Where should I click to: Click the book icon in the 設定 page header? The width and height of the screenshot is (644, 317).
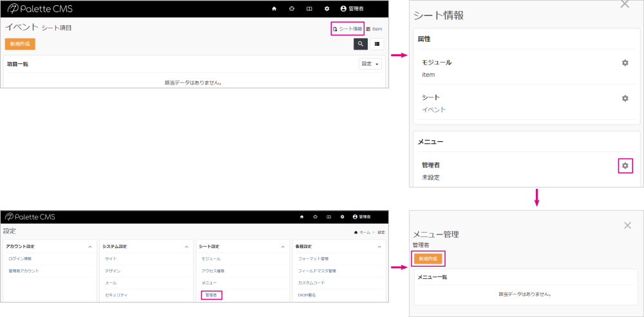coord(328,216)
